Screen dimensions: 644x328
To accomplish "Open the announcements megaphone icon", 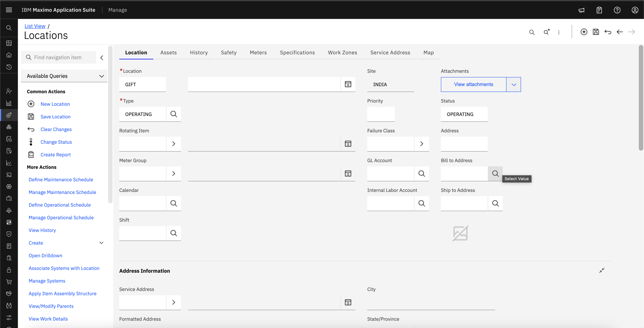I will (581, 10).
